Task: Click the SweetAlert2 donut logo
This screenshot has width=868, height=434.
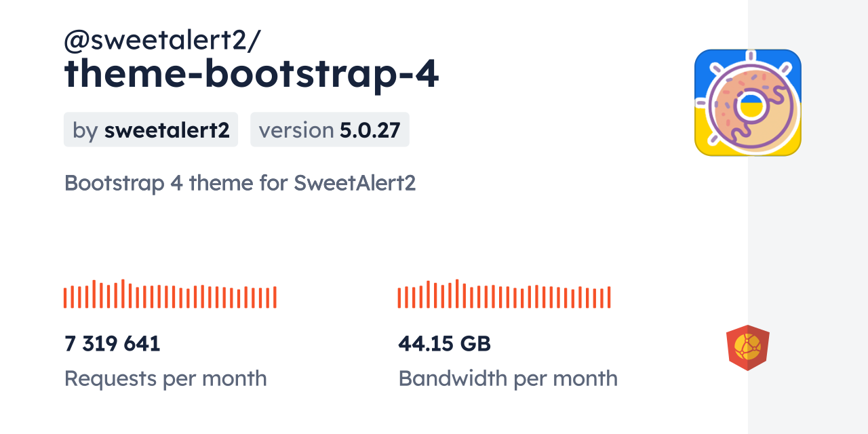Action: (x=747, y=102)
